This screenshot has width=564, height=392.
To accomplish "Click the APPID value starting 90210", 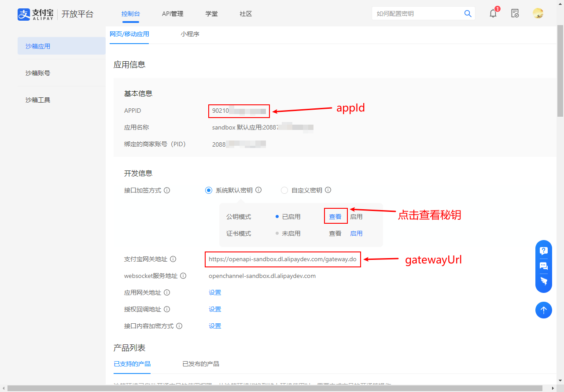I will click(x=239, y=111).
